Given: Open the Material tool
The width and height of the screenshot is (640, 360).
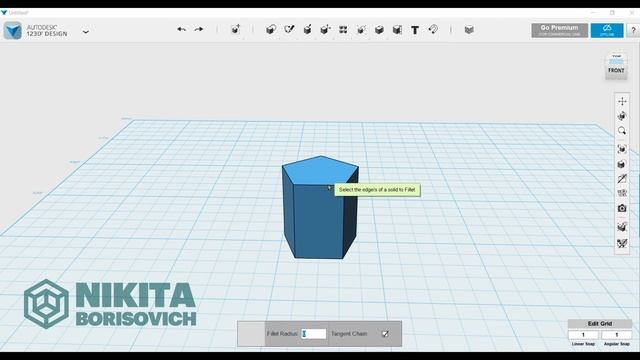Looking at the screenshot, I should (469, 29).
